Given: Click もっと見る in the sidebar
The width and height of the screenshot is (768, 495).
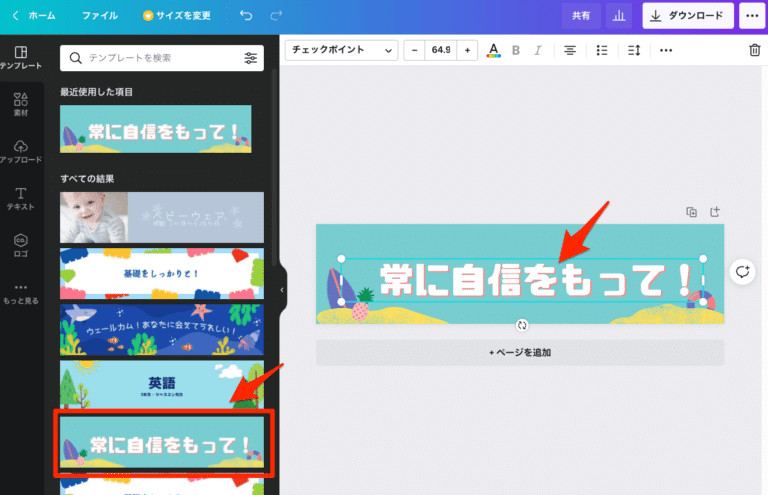Looking at the screenshot, I should point(21,293).
